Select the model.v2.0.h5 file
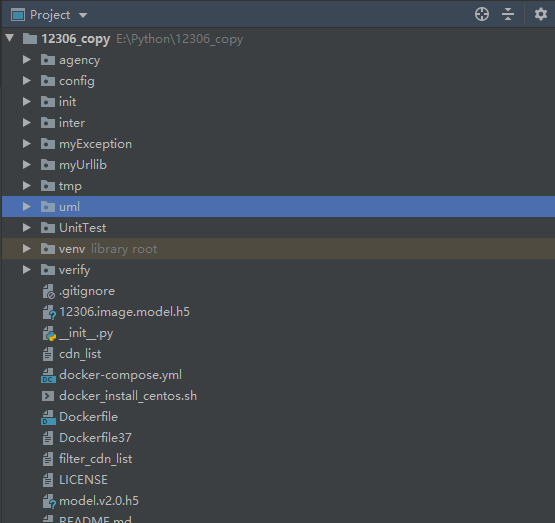 (x=99, y=501)
